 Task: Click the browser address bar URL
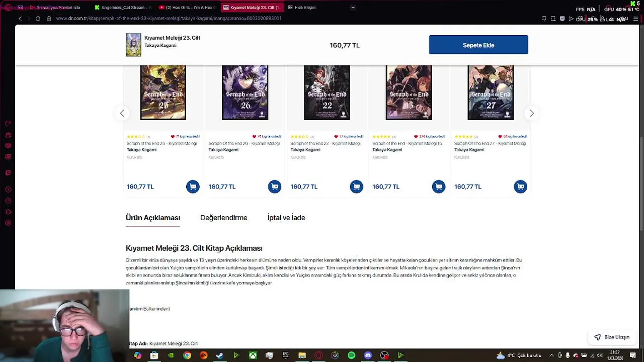(x=169, y=19)
